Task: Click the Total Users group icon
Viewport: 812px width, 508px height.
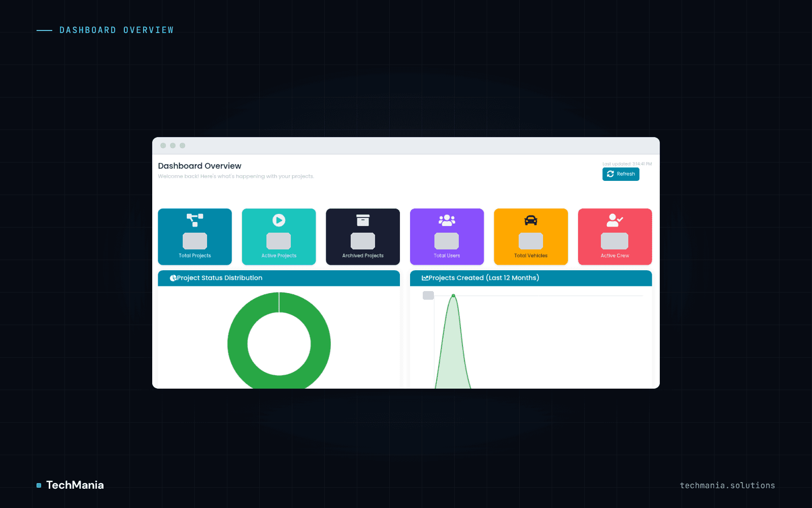Action: point(447,220)
